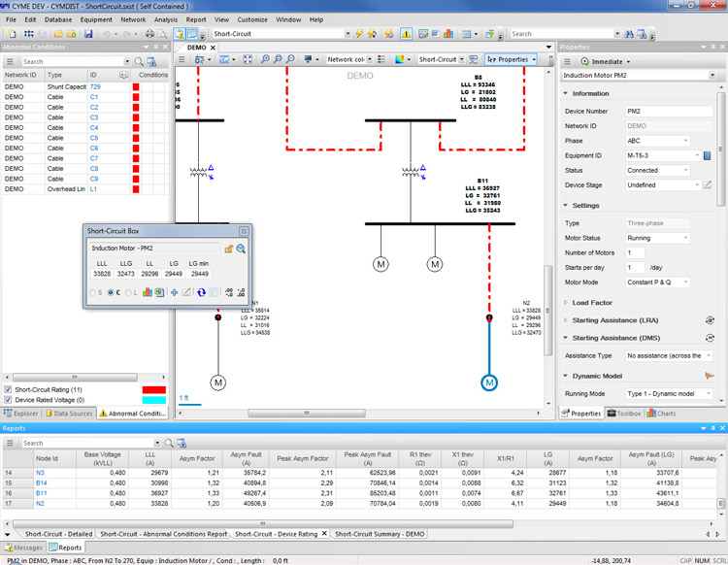Open the Motor Mode dropdown

tap(657, 282)
